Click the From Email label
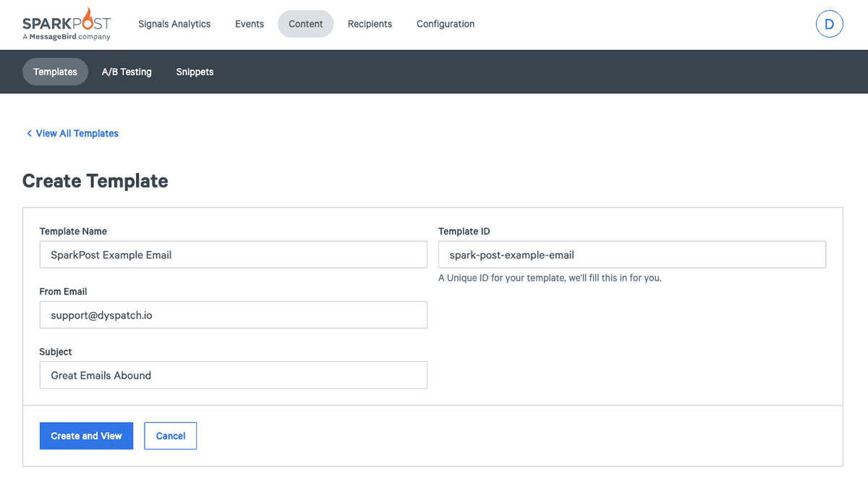The image size is (868, 485). (x=64, y=292)
